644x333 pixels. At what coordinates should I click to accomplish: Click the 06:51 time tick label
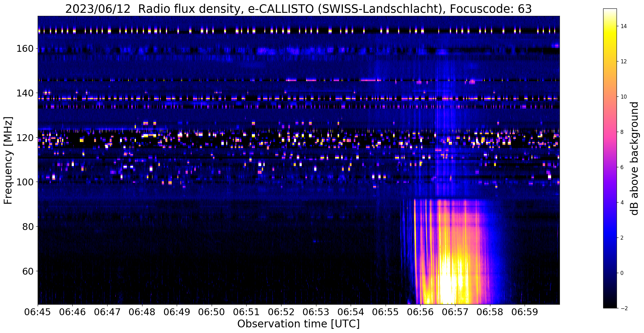coord(247,312)
